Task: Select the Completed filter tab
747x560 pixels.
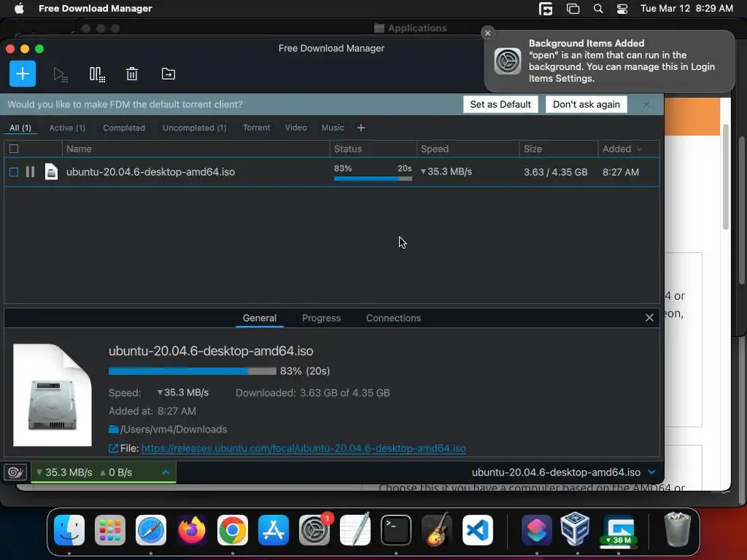Action: [124, 128]
